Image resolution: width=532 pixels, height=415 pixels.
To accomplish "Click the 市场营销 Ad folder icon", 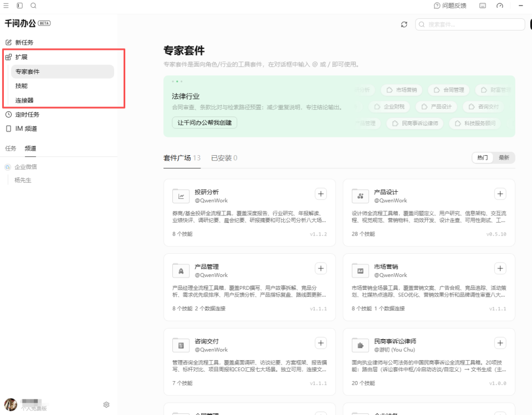I will [x=360, y=270].
